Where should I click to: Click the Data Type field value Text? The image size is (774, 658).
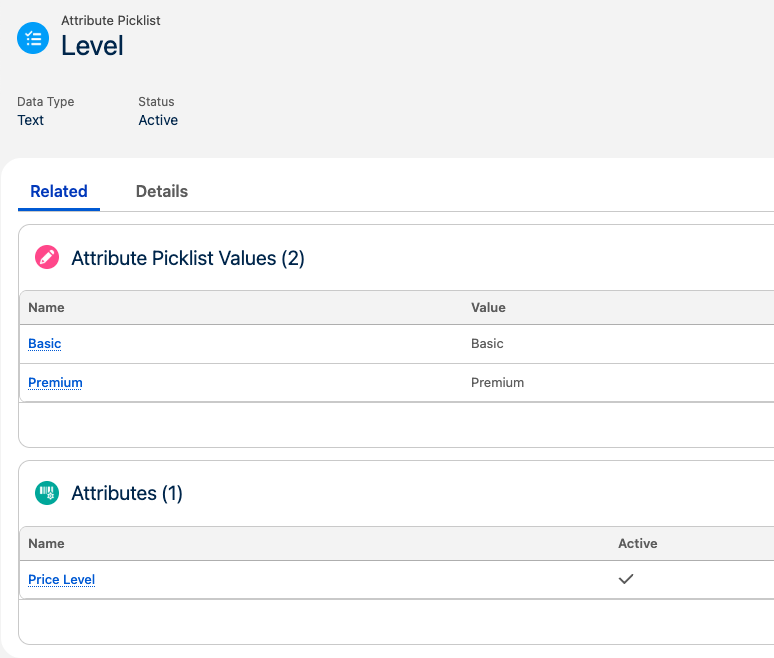(31, 120)
